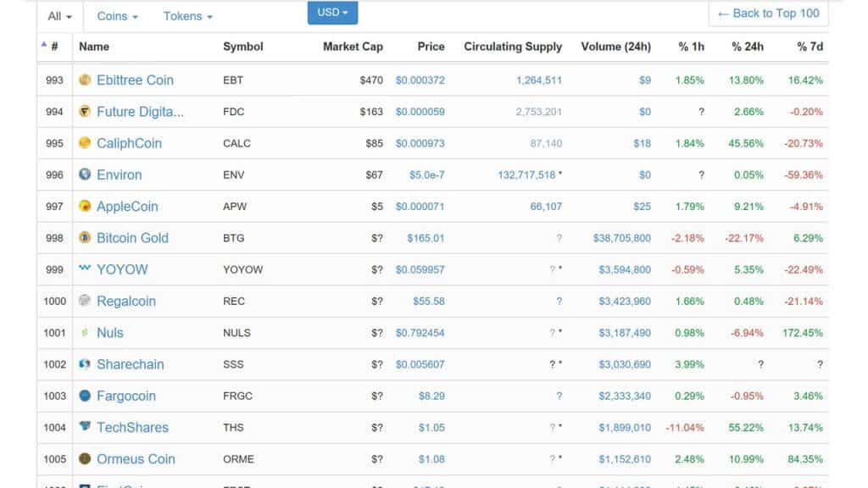Viewport: 868px width, 488px height.
Task: Open the Ebittree Coin link
Action: click(135, 80)
